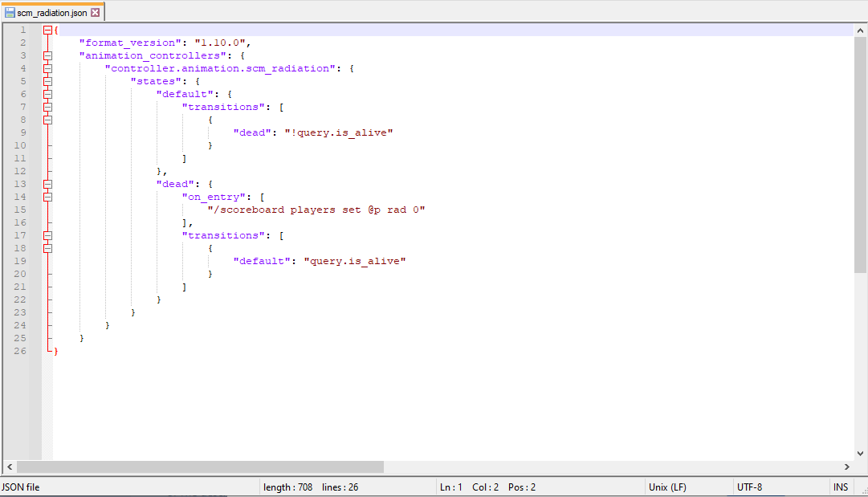This screenshot has width=868, height=497.
Task: Click the "/scoreboard players set @p rad 0" string
Action: [316, 210]
